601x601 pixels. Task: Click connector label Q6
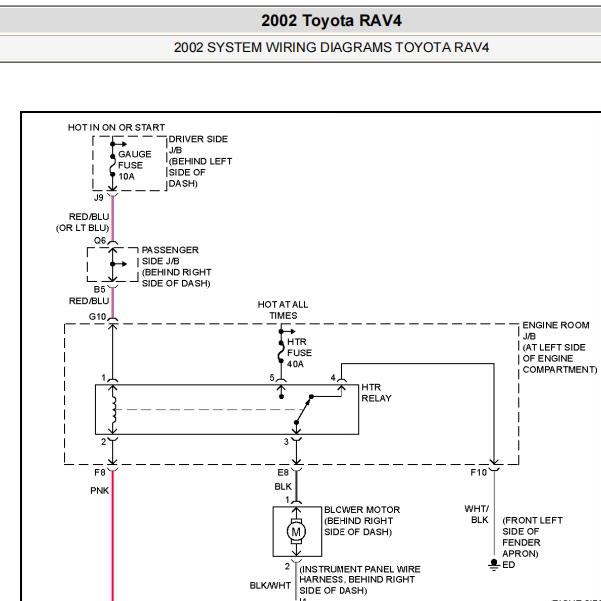pyautogui.click(x=100, y=241)
